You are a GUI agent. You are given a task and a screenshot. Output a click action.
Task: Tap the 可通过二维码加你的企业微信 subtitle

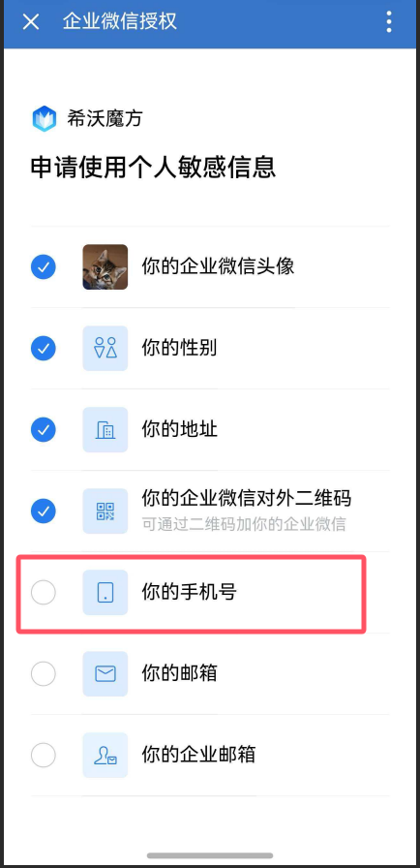point(244,524)
